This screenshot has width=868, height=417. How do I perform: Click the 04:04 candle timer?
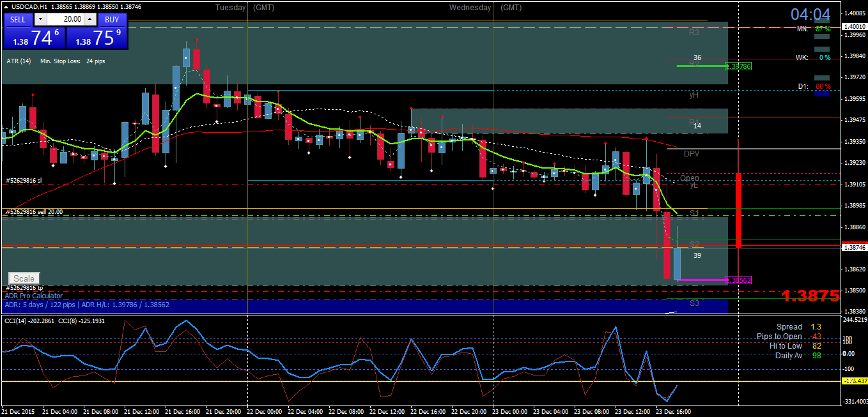pos(810,15)
